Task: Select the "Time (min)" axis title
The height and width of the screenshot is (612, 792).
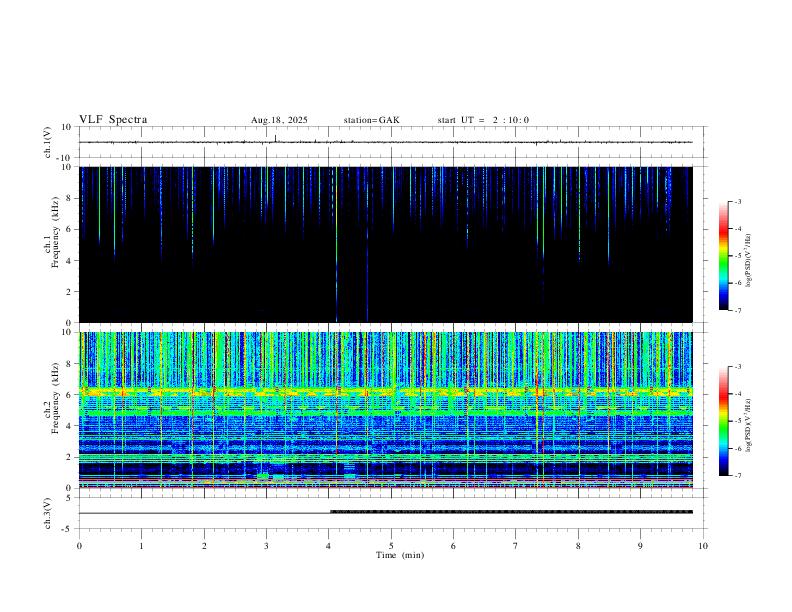Action: 400,555
